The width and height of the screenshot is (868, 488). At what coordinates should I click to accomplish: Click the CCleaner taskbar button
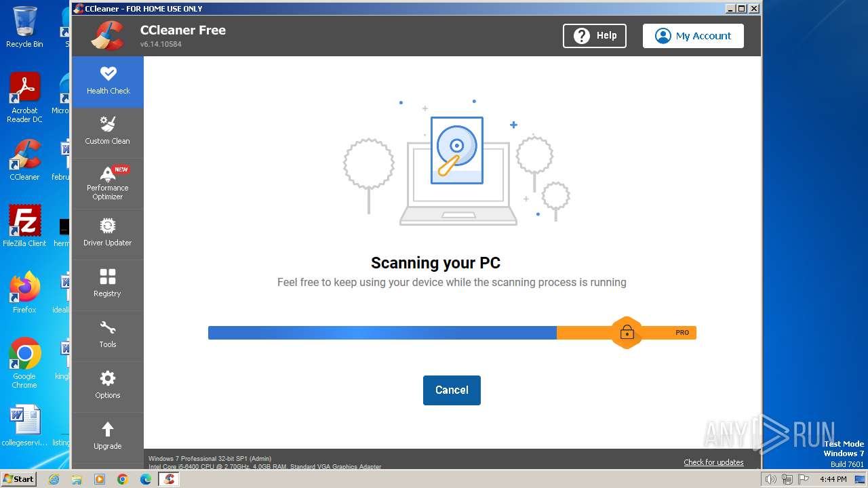[x=169, y=479]
